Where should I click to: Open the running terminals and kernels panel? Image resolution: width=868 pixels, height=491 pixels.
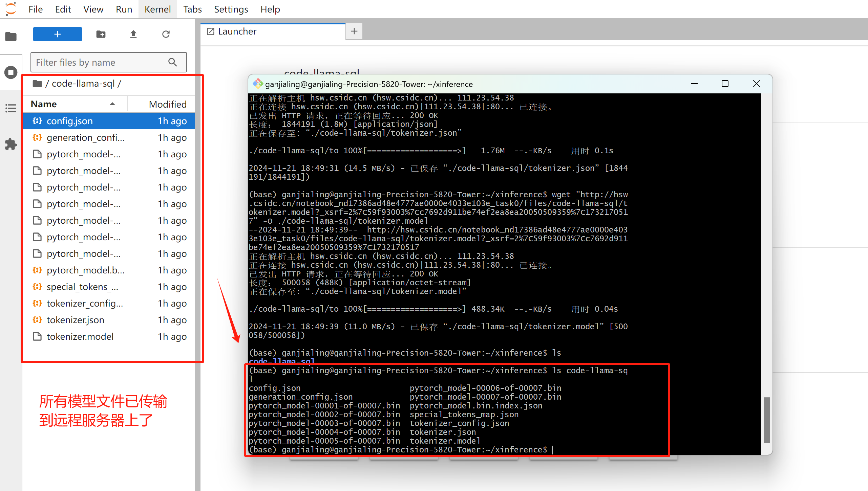point(11,72)
